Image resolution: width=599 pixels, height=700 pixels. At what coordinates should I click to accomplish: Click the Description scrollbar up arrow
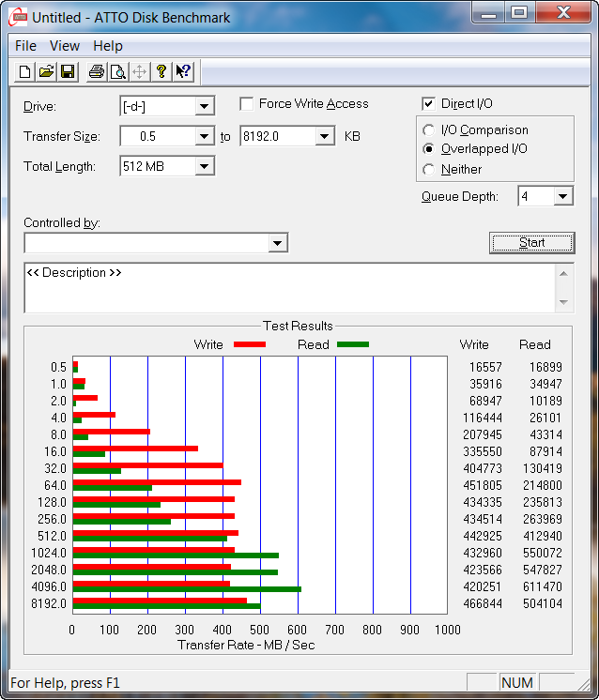tap(563, 274)
